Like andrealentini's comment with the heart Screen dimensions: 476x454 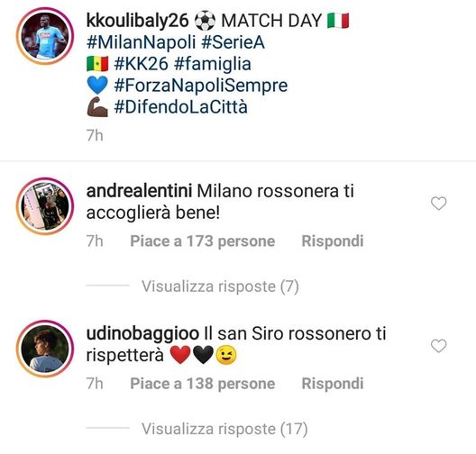(x=439, y=204)
